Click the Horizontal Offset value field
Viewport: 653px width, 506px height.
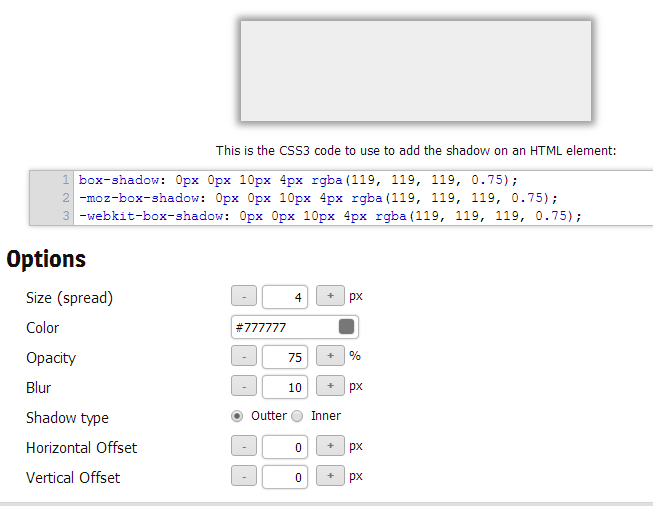point(285,447)
